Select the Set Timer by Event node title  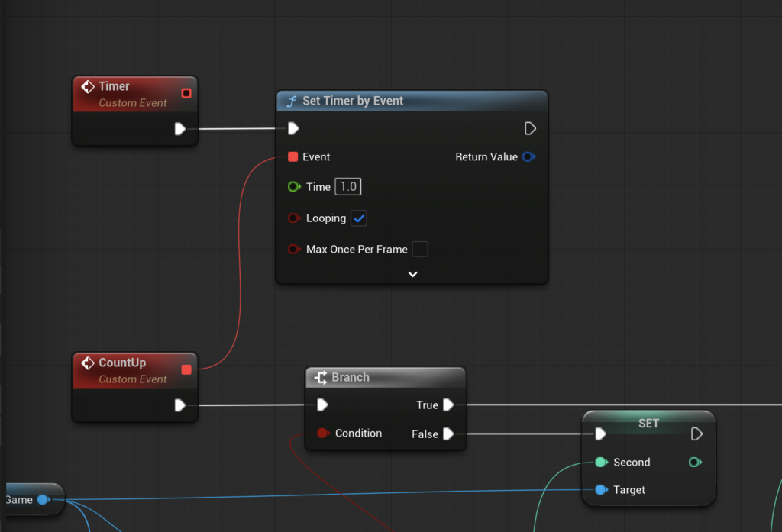pyautogui.click(x=353, y=102)
